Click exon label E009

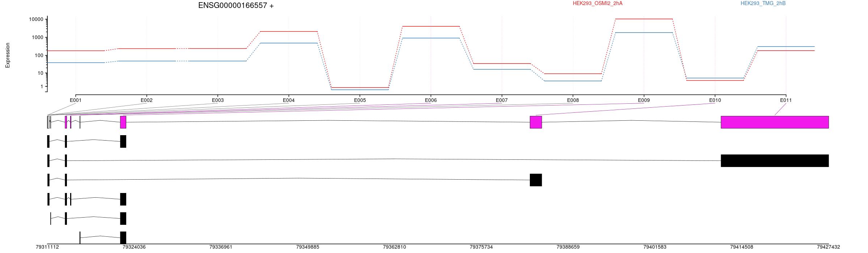tap(644, 100)
